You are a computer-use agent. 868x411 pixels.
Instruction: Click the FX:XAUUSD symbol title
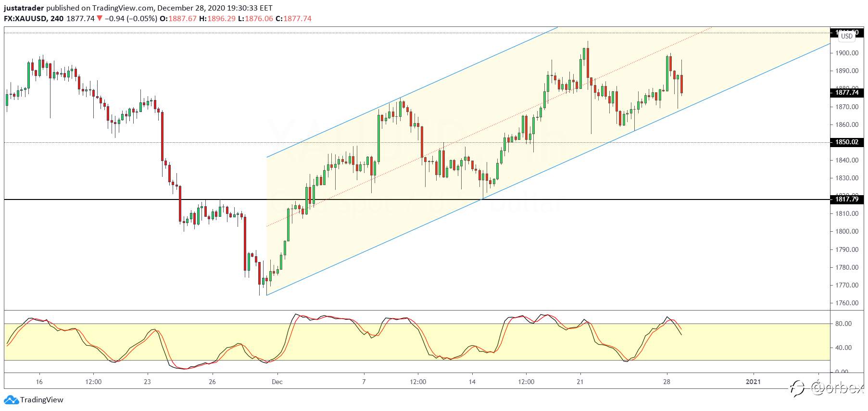(25, 19)
